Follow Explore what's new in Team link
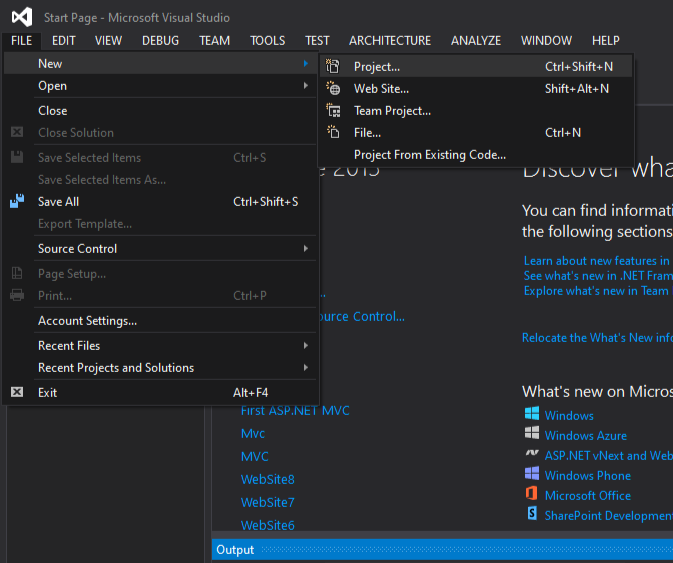This screenshot has width=673, height=563. (x=598, y=291)
